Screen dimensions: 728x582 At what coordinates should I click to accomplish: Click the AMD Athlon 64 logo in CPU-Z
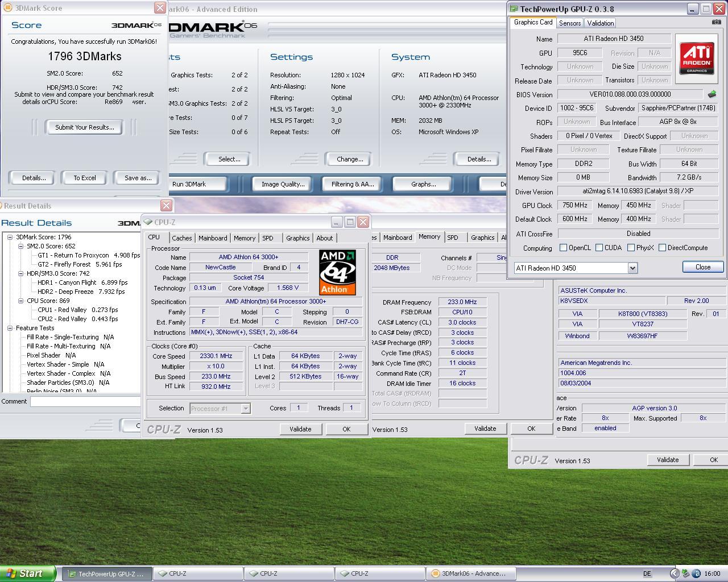click(x=337, y=272)
